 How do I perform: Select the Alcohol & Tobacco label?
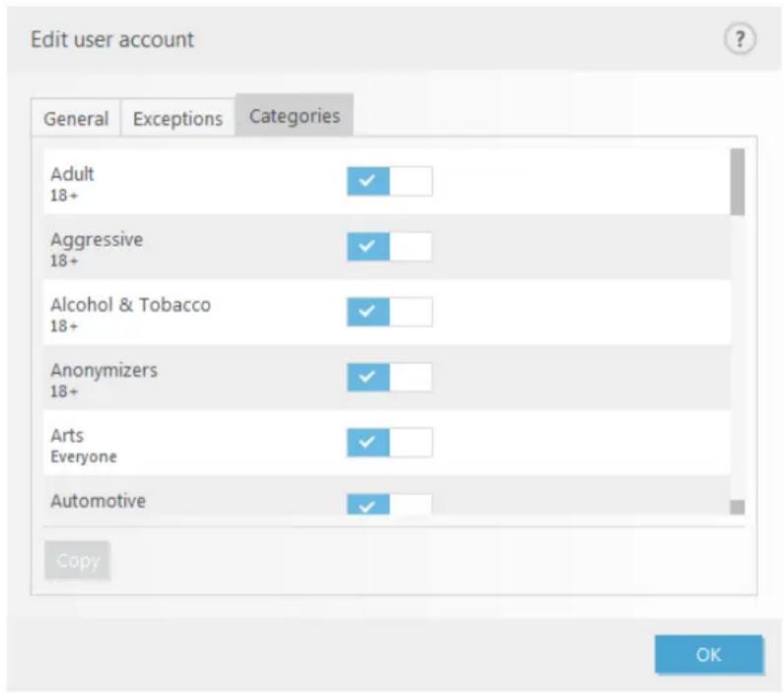130,305
